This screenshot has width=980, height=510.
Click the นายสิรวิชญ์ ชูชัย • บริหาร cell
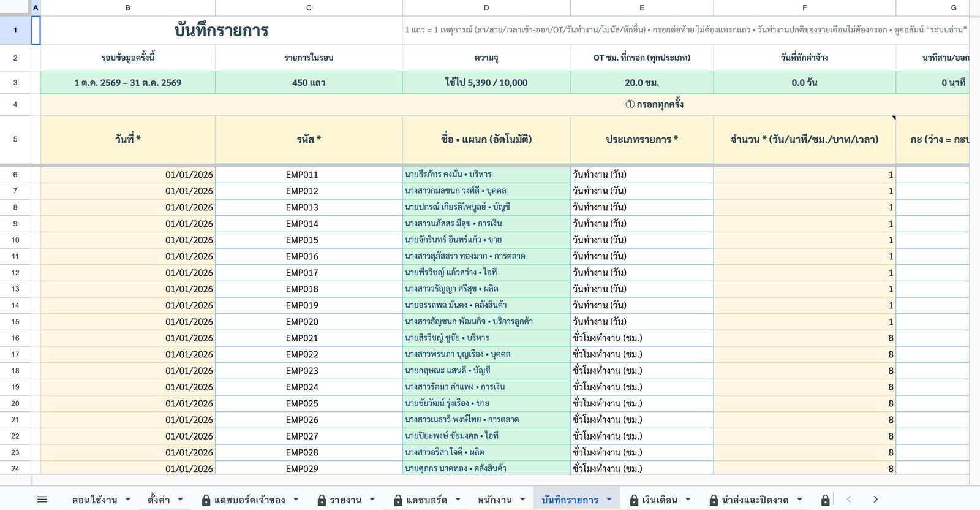click(x=486, y=338)
